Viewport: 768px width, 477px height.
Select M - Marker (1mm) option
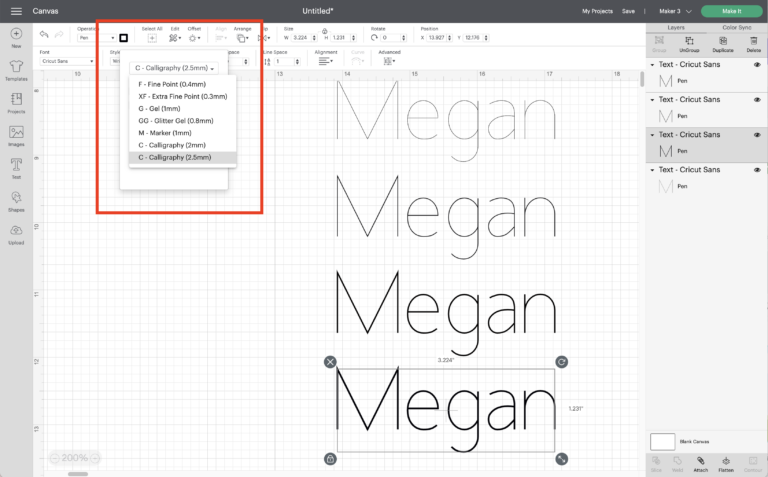pos(165,132)
